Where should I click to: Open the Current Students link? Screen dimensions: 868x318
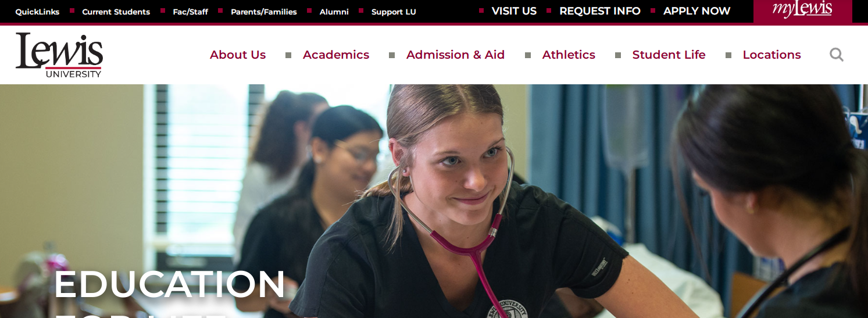click(x=116, y=12)
